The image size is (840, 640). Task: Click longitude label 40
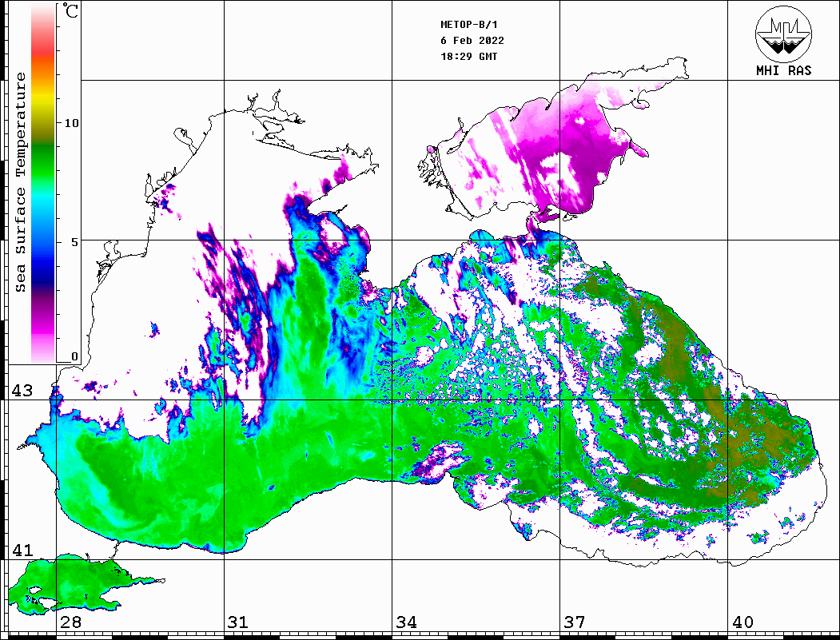pos(742,622)
